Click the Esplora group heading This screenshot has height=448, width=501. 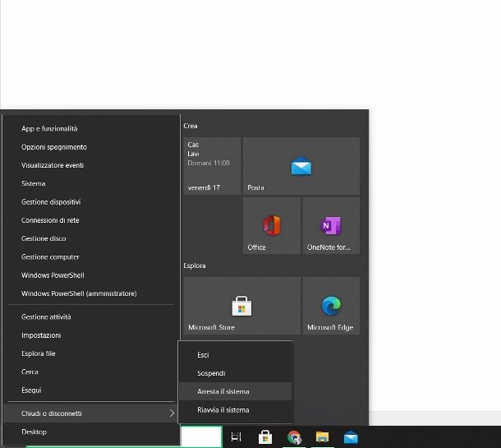(x=195, y=266)
